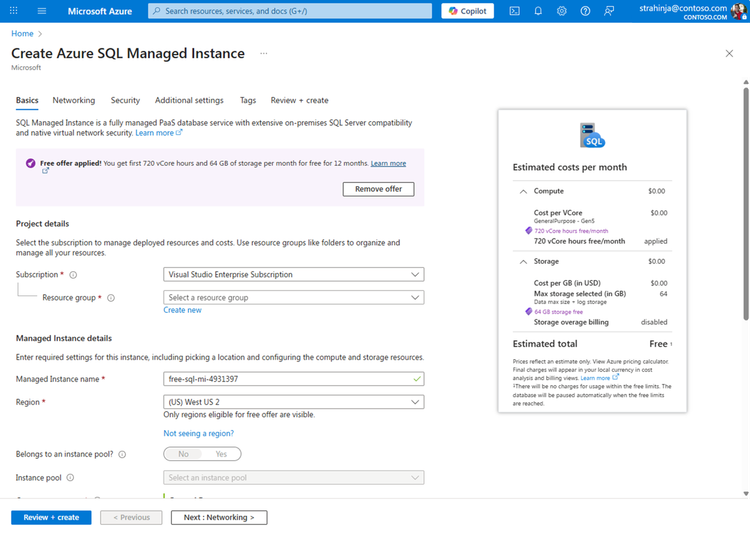Viewport: 750px width, 535px height.
Task: Collapse the Compute cost section
Action: 523,191
